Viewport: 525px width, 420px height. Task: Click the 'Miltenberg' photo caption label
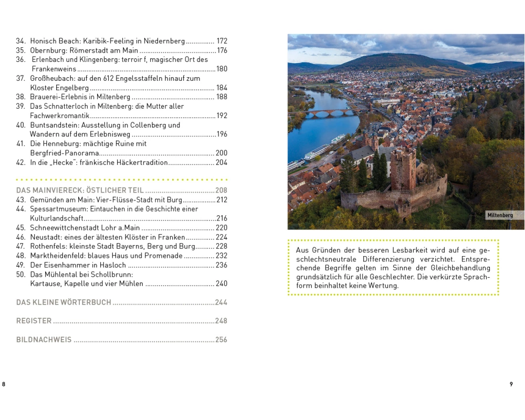click(x=499, y=215)
